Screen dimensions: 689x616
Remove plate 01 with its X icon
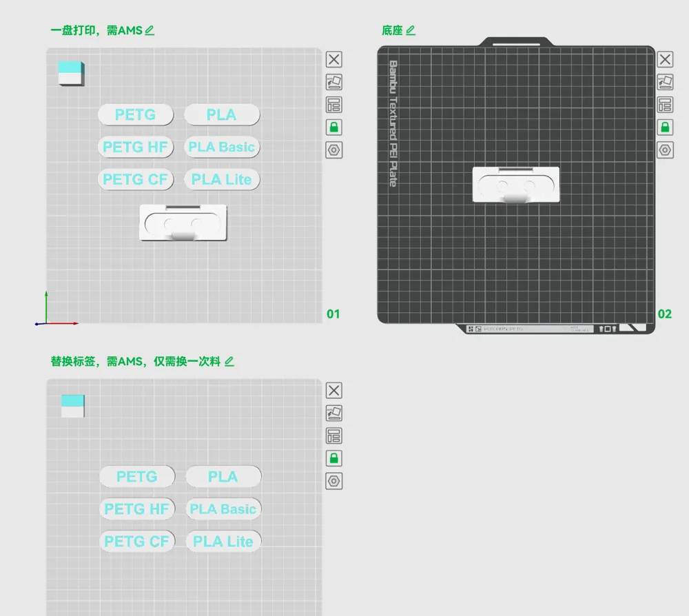pyautogui.click(x=334, y=59)
